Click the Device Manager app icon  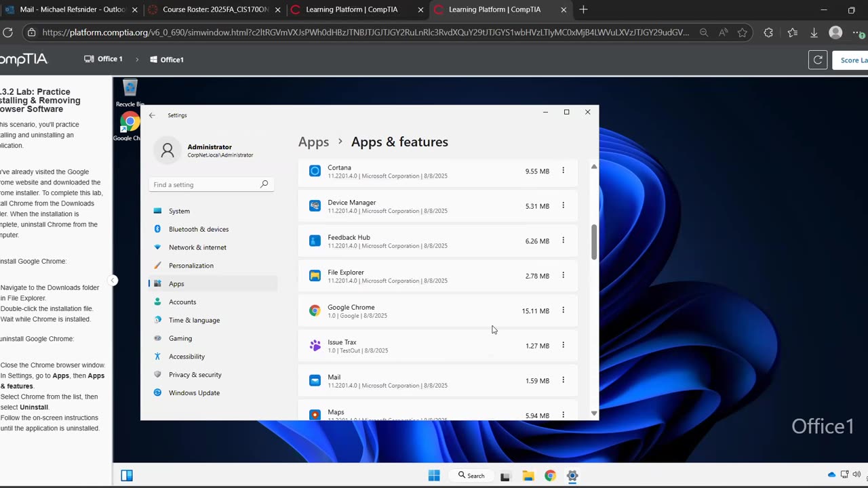(x=315, y=206)
